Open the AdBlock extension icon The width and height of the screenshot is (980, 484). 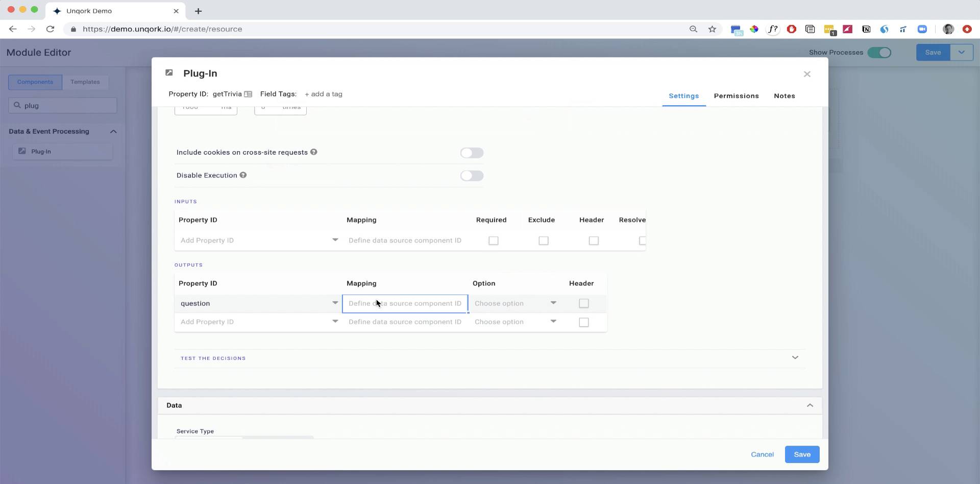(791, 29)
